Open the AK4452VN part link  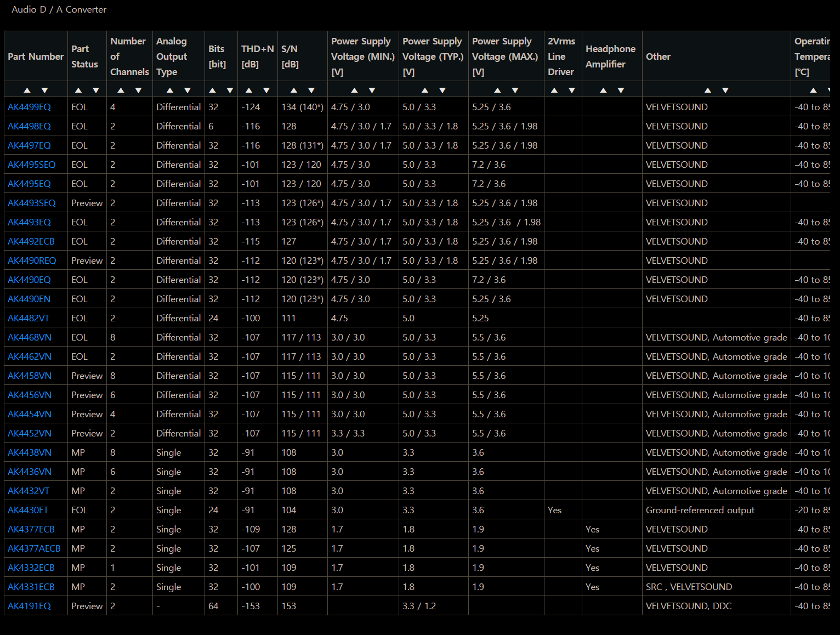(x=30, y=433)
